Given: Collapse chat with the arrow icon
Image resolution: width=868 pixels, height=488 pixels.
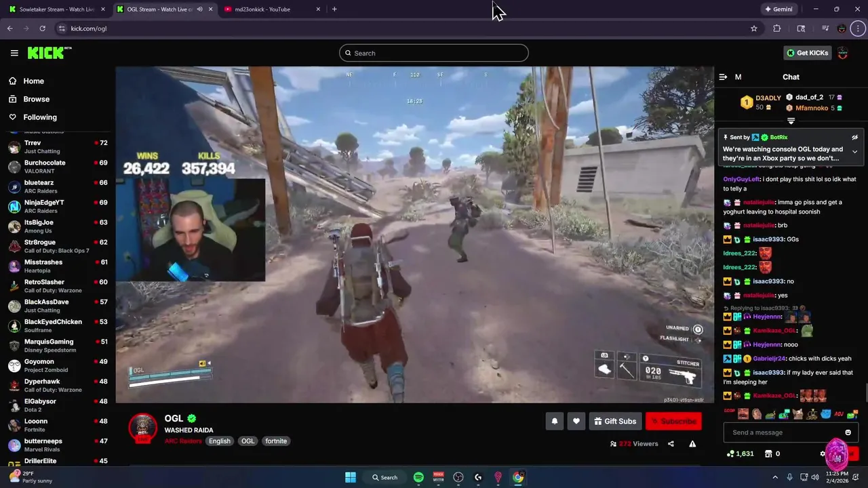Looking at the screenshot, I should [723, 77].
